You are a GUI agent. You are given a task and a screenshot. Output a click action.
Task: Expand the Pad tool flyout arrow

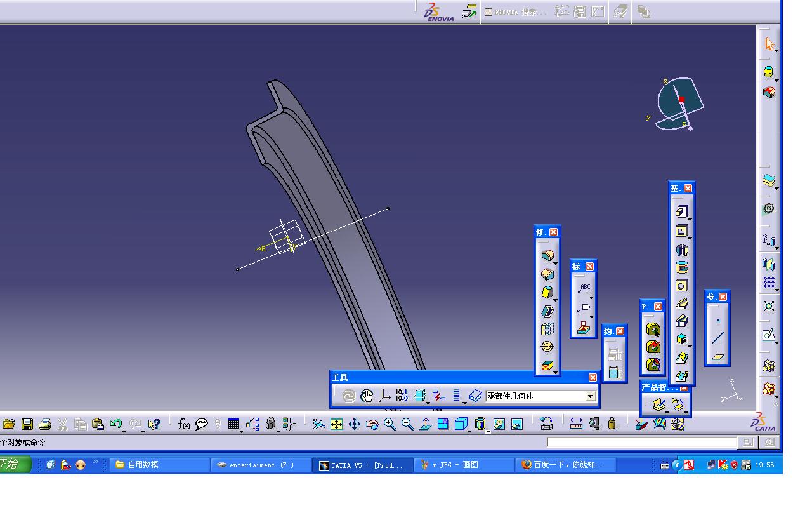tap(690, 219)
